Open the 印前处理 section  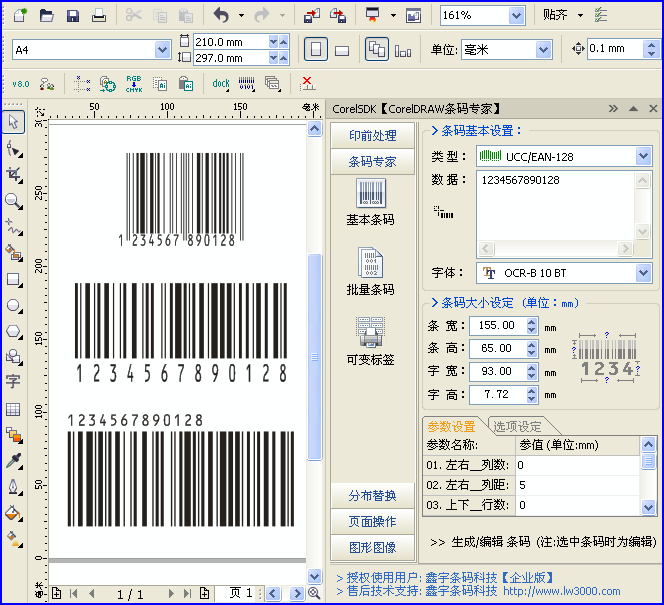click(x=372, y=135)
